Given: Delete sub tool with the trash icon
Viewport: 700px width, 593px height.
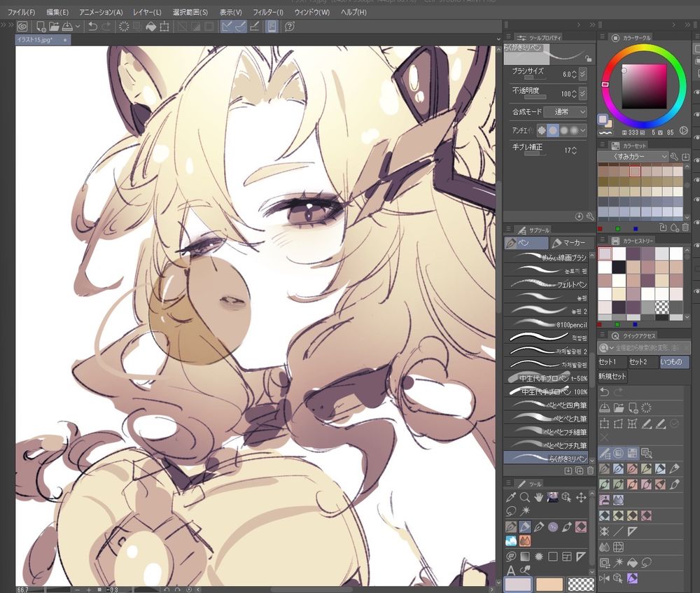Looking at the screenshot, I should 590,470.
